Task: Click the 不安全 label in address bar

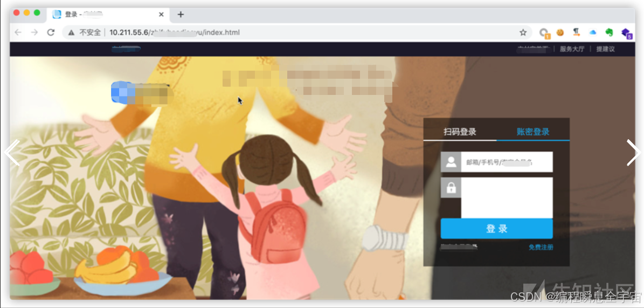Action: (90, 32)
